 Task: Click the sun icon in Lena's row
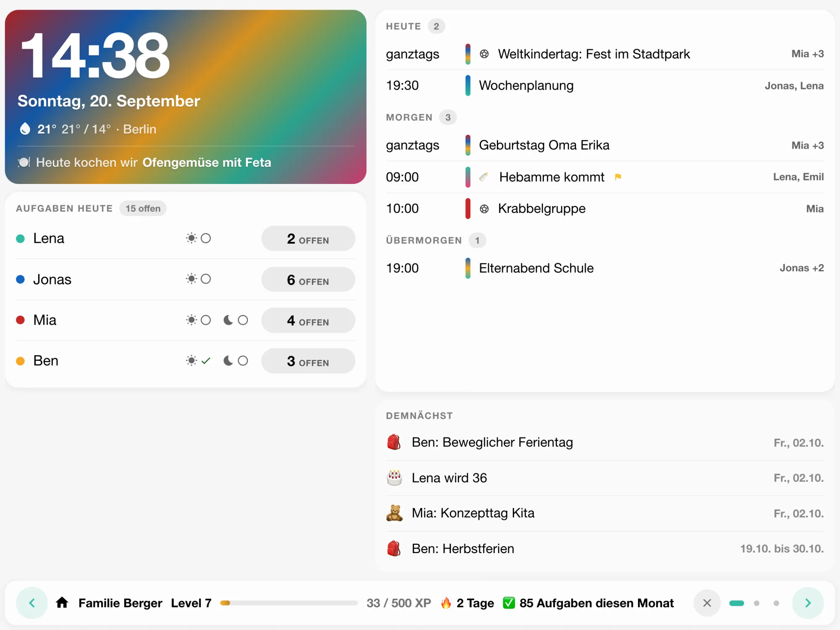coord(192,238)
